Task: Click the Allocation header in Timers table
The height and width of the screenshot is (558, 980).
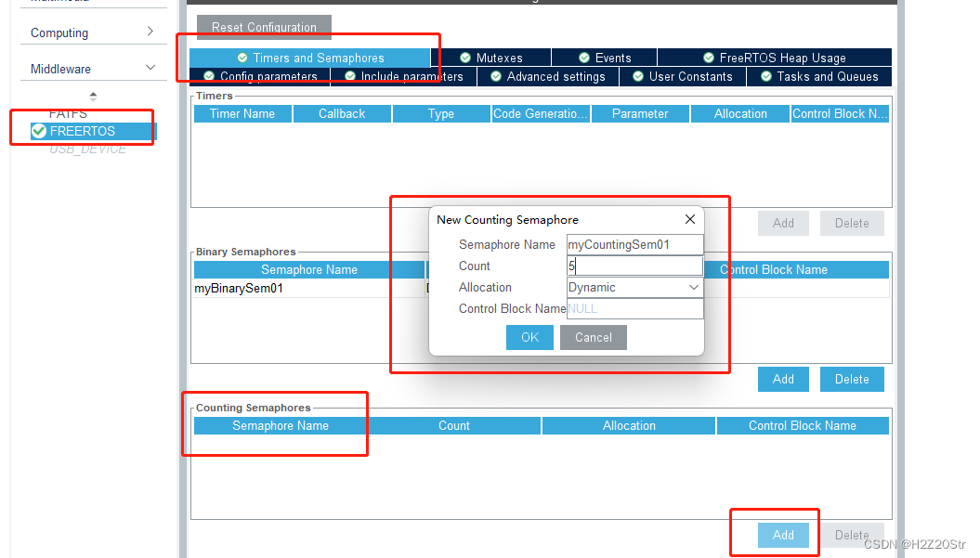Action: (x=740, y=113)
